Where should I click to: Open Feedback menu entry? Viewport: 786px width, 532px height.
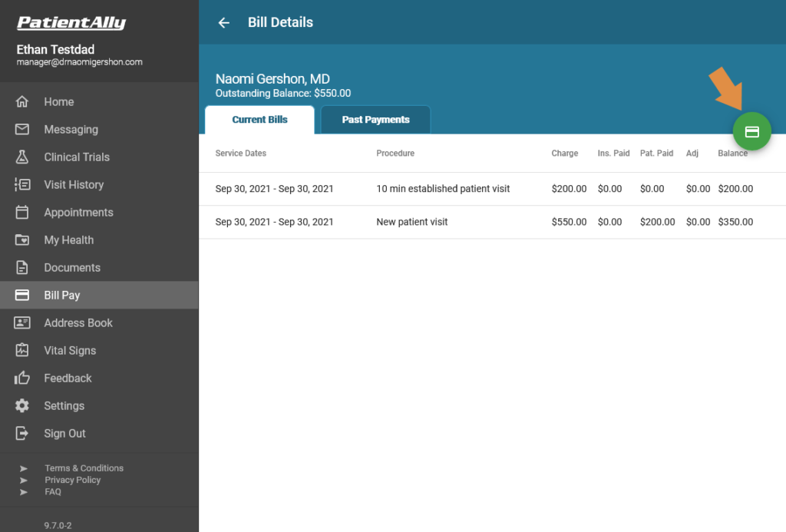point(99,378)
